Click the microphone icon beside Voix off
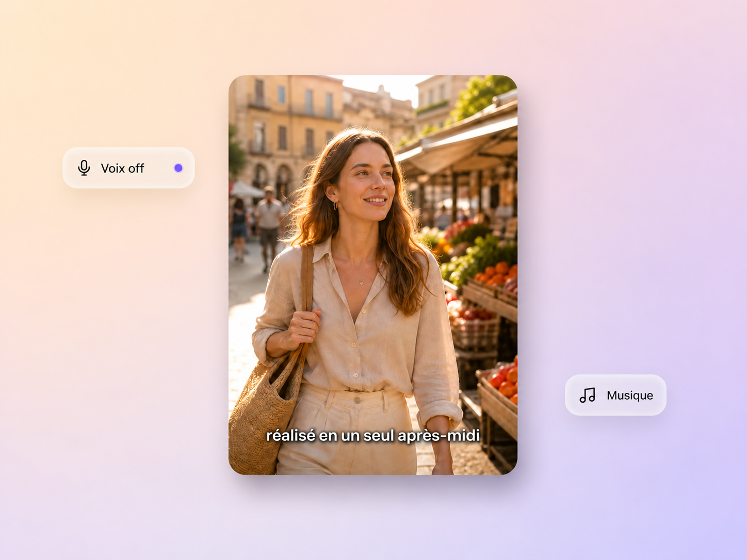 point(84,168)
